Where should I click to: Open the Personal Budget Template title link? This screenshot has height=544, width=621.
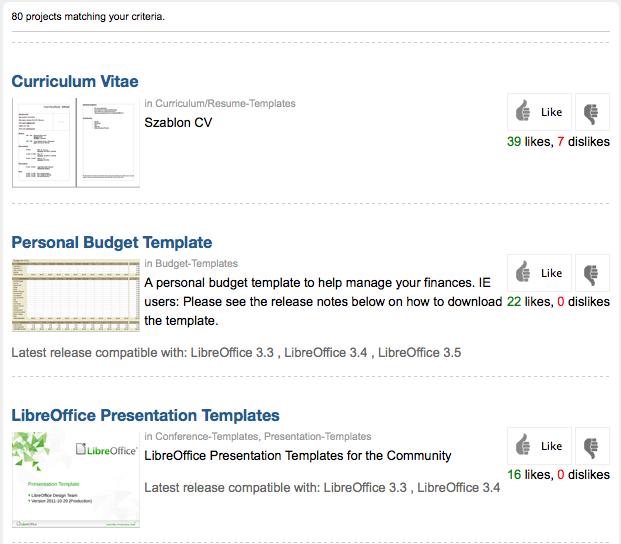pos(112,242)
